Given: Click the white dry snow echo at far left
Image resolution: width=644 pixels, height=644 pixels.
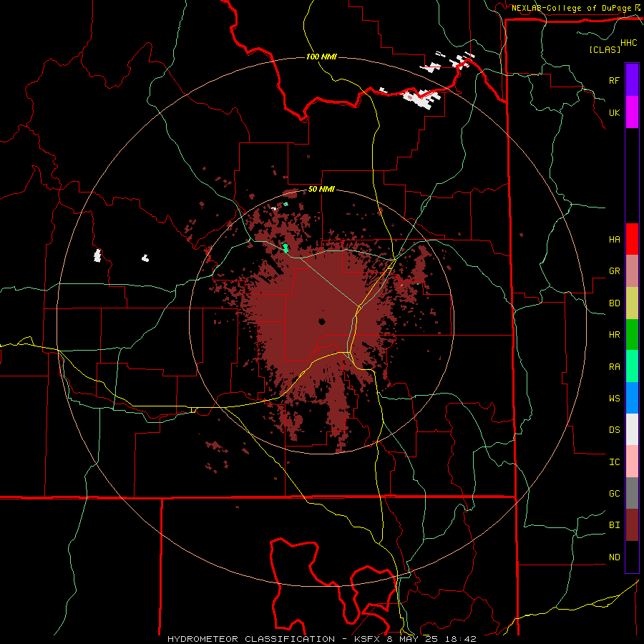Looking at the screenshot, I should (97, 255).
